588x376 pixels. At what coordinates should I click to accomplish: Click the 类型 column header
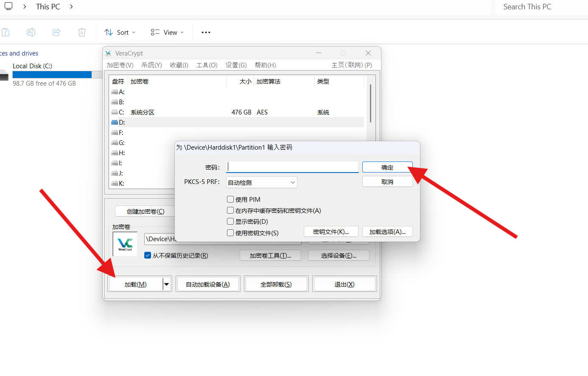point(339,81)
